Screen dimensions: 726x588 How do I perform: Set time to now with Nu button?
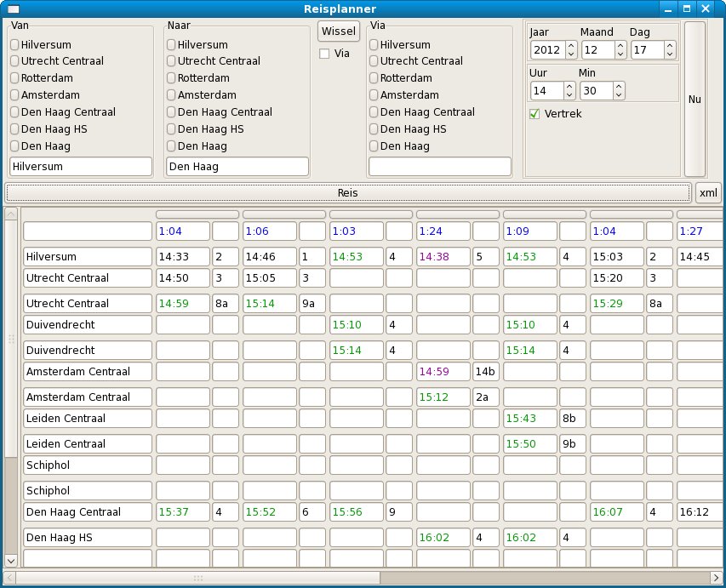pos(695,99)
